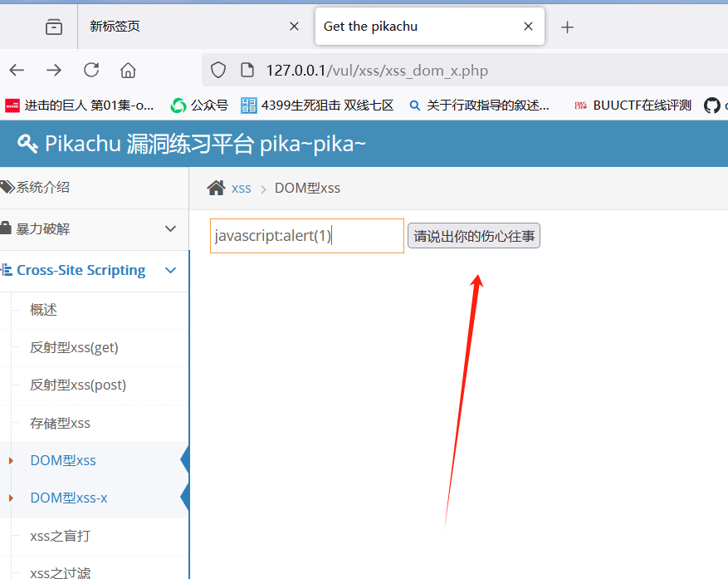Click the xss breadcrumb link
The height and width of the screenshot is (579, 728).
tap(241, 189)
